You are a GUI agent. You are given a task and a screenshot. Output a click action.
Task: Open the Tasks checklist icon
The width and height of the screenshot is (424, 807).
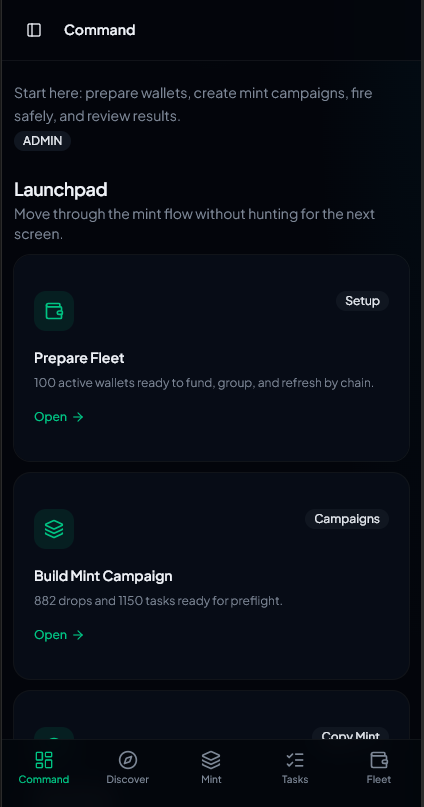(295, 760)
